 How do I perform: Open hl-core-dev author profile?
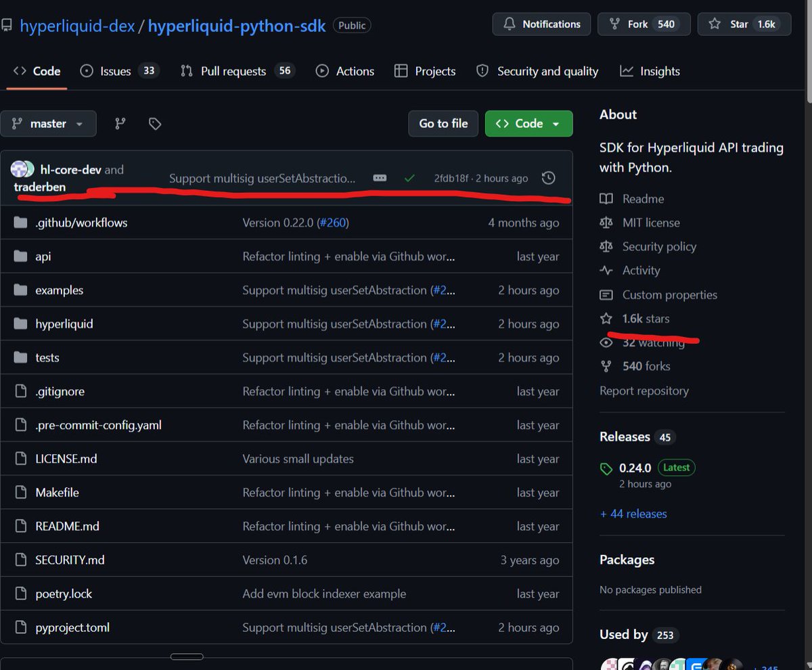(71, 170)
